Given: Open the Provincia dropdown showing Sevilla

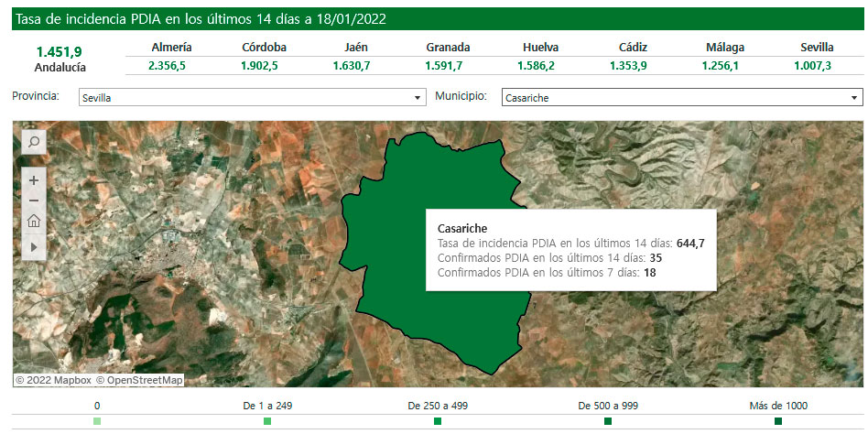Looking at the screenshot, I should (x=252, y=97).
